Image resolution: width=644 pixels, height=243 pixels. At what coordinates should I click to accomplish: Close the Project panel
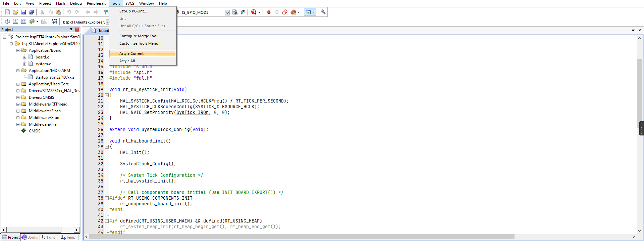point(77,30)
